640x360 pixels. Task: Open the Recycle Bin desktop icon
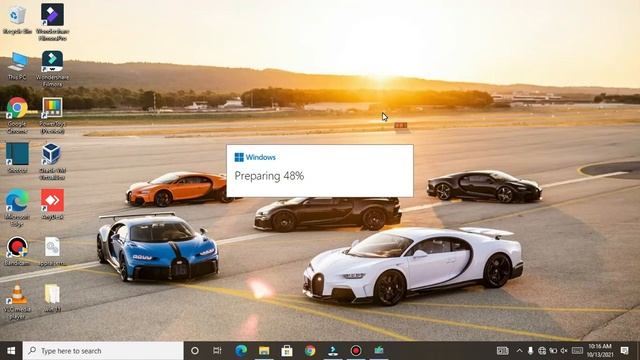click(x=17, y=19)
